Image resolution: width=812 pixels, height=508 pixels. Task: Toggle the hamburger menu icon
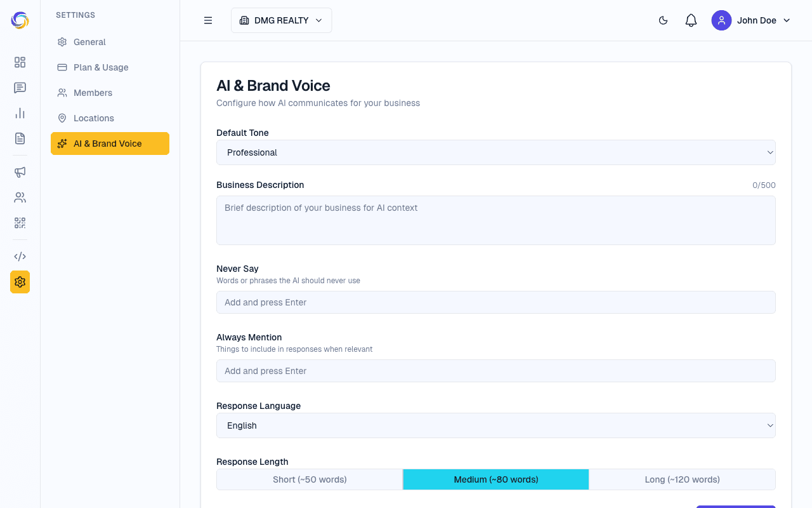pos(208,20)
